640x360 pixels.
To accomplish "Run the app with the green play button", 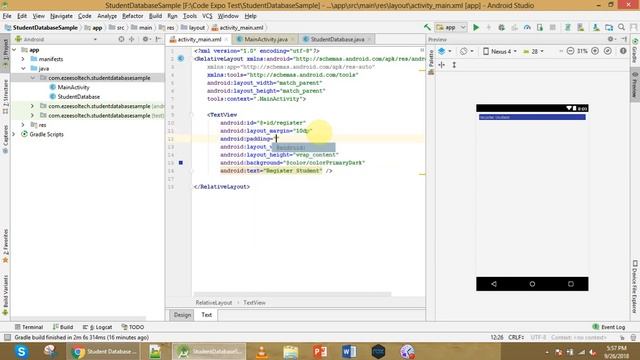I will (x=476, y=27).
